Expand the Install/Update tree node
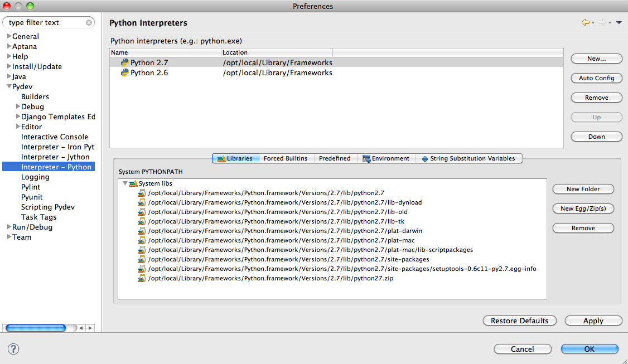 [x=9, y=66]
